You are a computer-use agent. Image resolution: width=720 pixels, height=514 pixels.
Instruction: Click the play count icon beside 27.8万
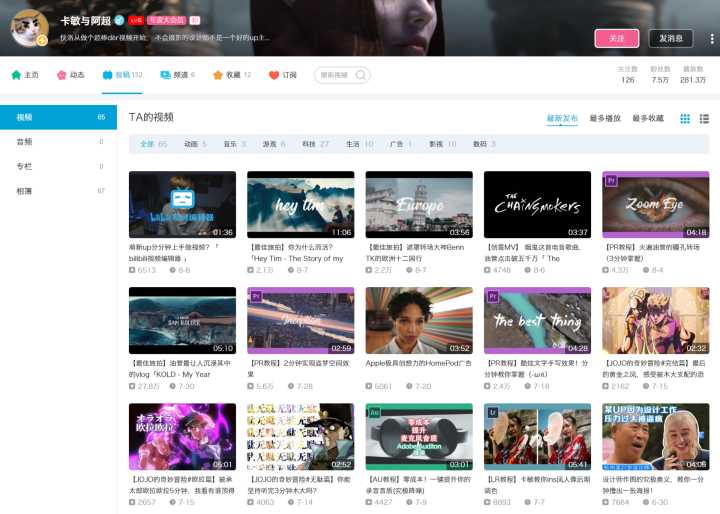(132, 386)
